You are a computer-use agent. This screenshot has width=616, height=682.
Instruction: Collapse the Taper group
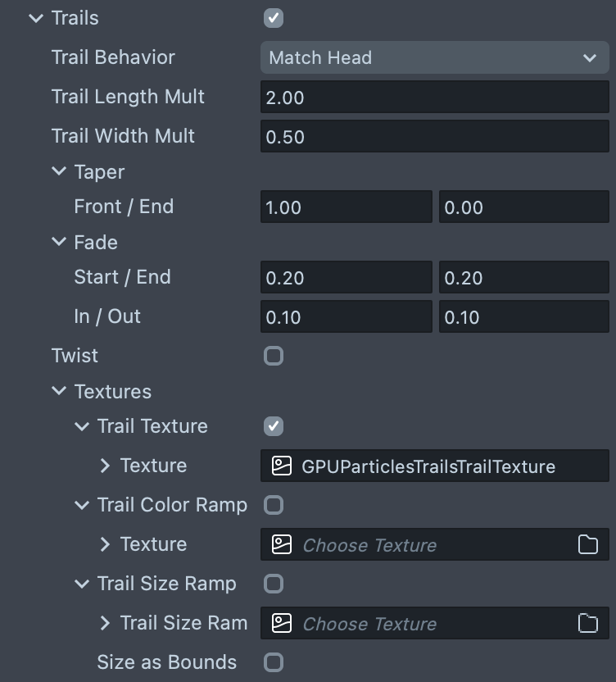[58, 172]
